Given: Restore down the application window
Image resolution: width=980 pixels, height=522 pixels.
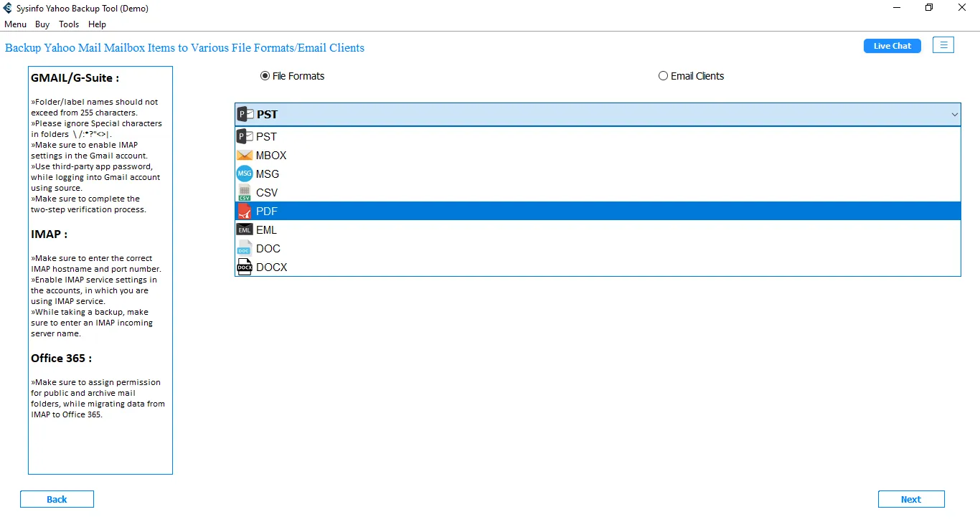Looking at the screenshot, I should pyautogui.click(x=929, y=8).
